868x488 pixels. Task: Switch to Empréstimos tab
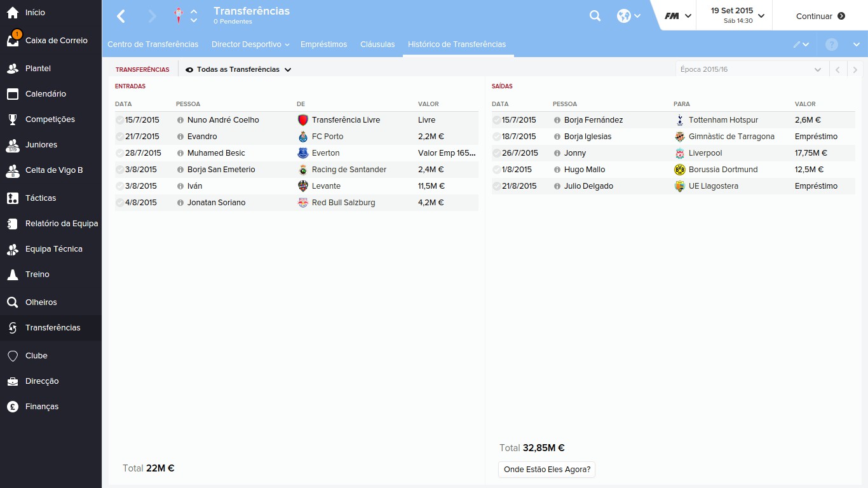point(323,44)
